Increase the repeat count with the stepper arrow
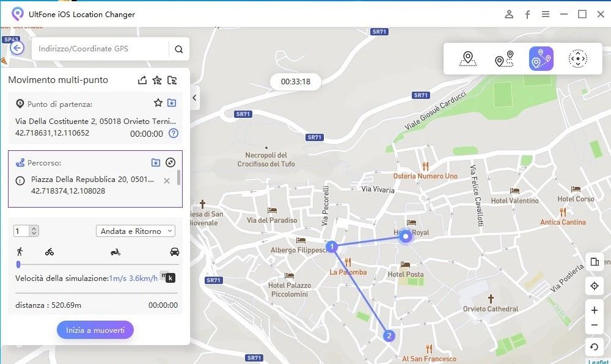 pos(34,227)
